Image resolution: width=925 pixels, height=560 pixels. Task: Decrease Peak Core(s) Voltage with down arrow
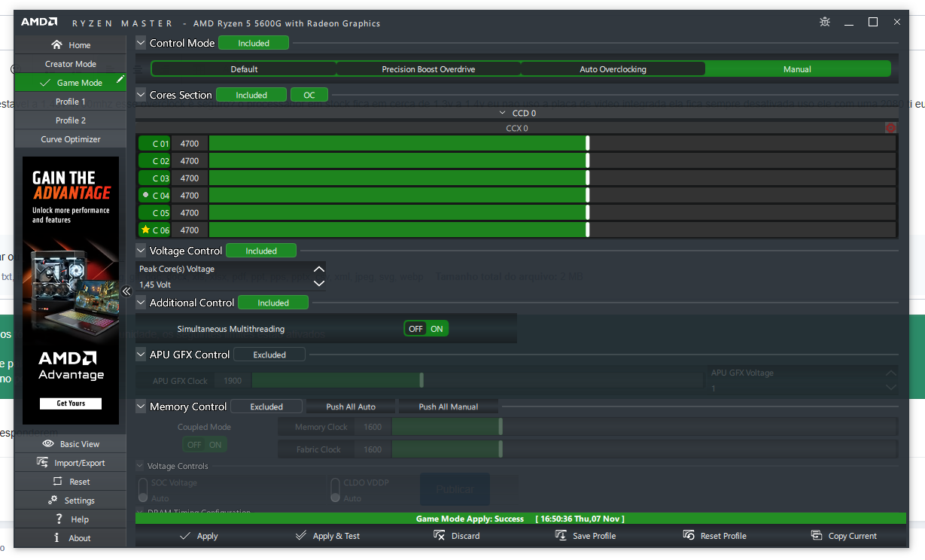[319, 284]
